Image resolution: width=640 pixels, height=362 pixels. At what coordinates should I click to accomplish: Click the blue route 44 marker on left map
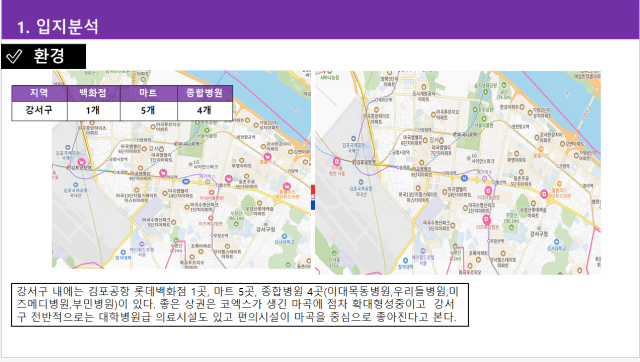tap(186, 181)
